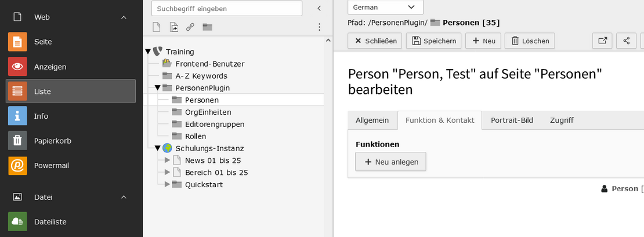
Task: Click the new page icon above tree
Action: coord(156,27)
